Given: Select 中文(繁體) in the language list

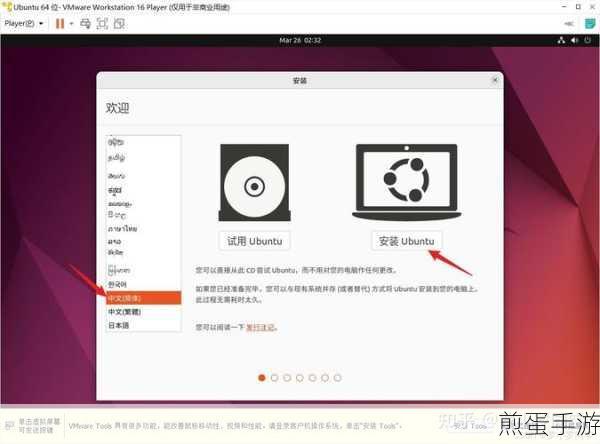Looking at the screenshot, I should pyautogui.click(x=143, y=312).
